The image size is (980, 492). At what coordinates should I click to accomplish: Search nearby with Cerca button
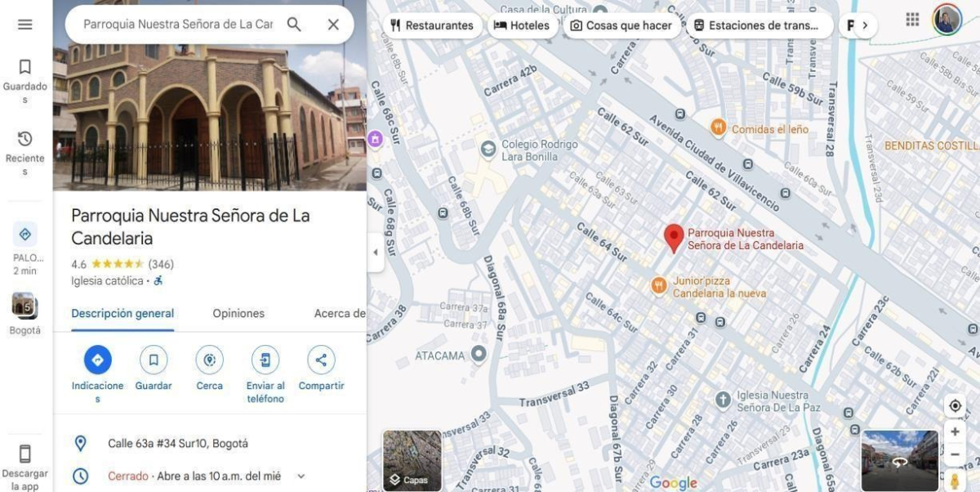[209, 360]
